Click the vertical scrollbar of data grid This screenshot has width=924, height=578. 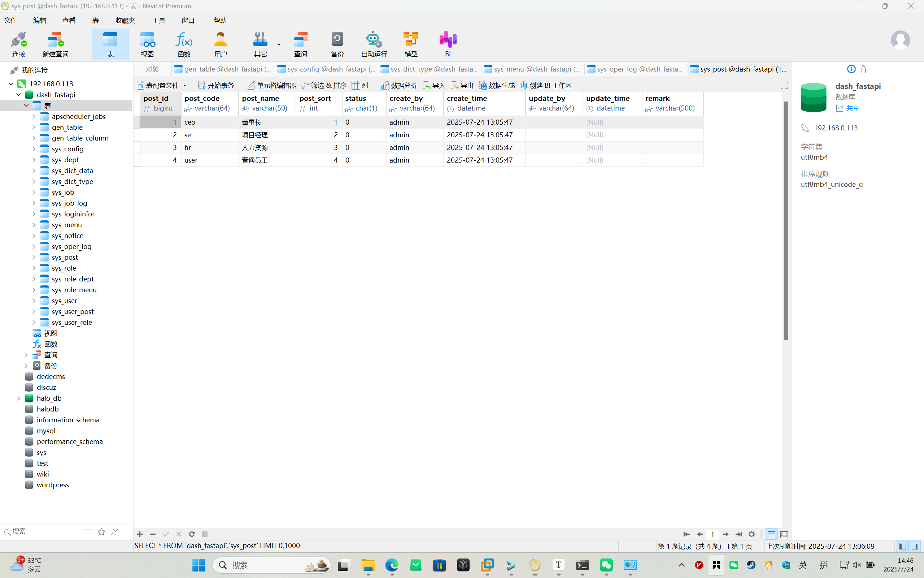[x=786, y=221]
